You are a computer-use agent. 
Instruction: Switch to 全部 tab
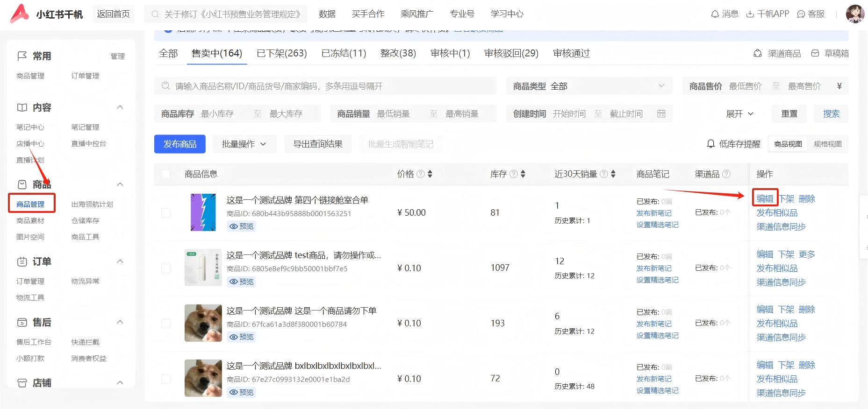(x=168, y=53)
